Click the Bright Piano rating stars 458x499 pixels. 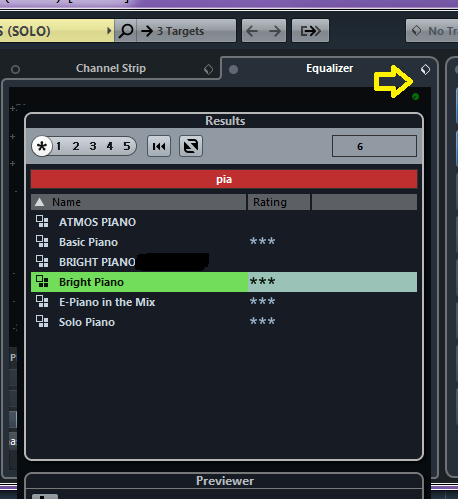tap(263, 281)
